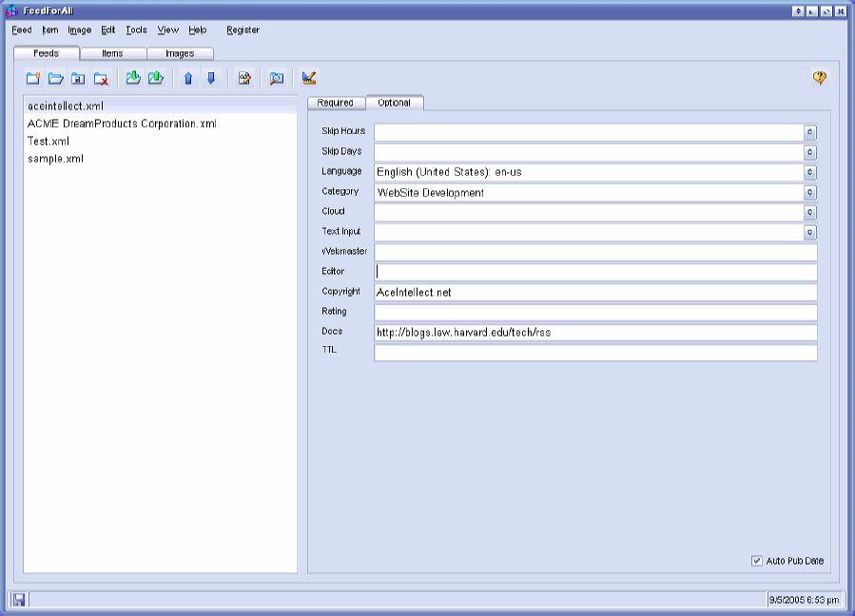855x616 pixels.
Task: Move feed up with blue up arrow
Action: coord(188,79)
